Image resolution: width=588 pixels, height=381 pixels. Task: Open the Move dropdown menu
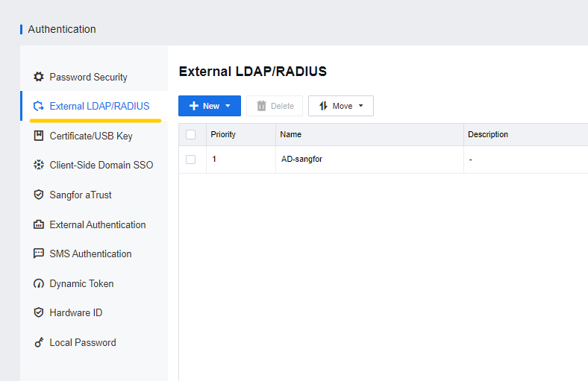click(x=341, y=106)
